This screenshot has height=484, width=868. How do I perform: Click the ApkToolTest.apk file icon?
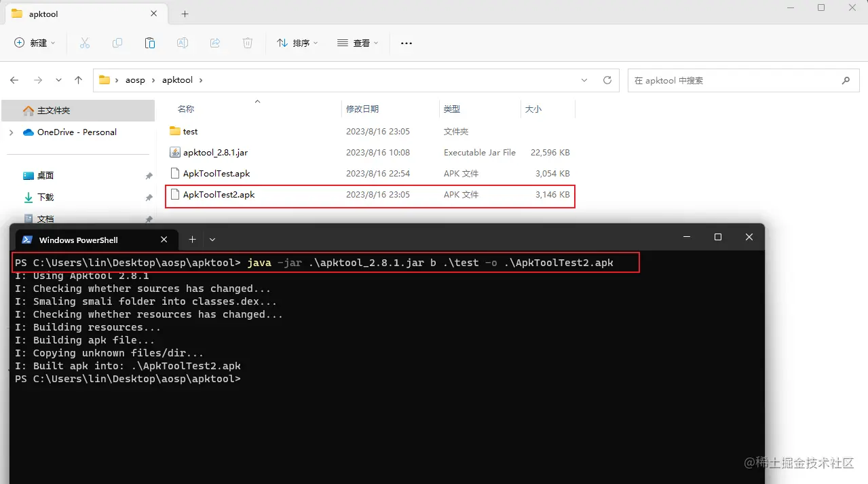coord(174,173)
